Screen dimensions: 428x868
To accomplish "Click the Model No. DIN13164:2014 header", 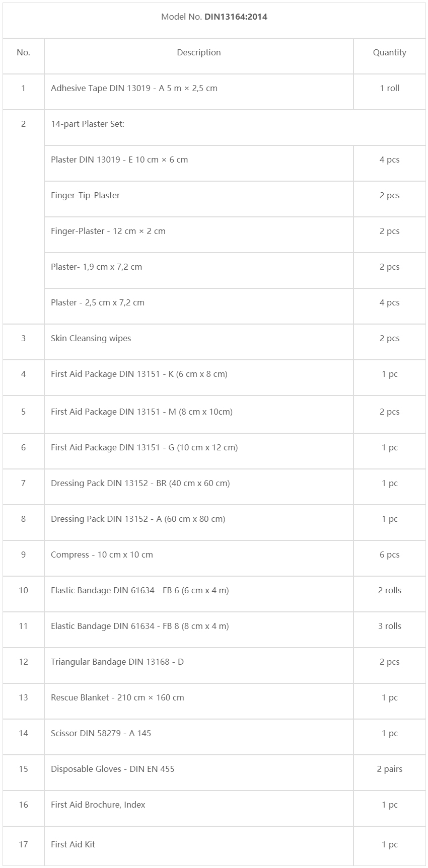I will coord(214,17).
